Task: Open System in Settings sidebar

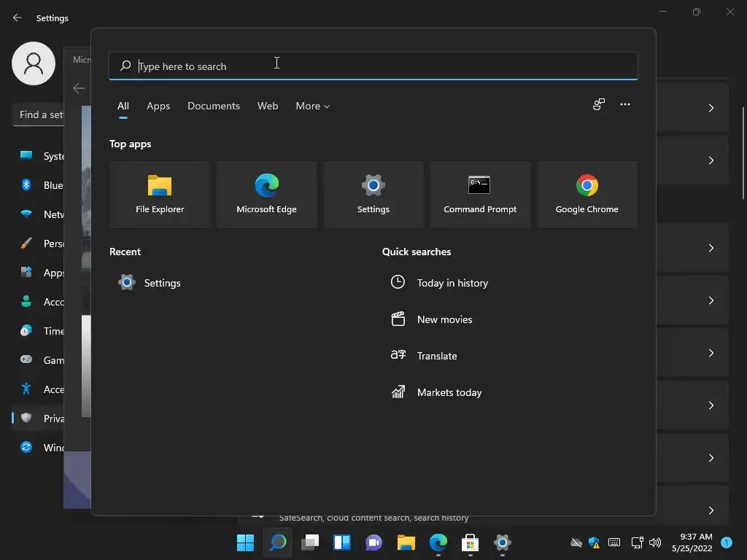Action: point(38,156)
